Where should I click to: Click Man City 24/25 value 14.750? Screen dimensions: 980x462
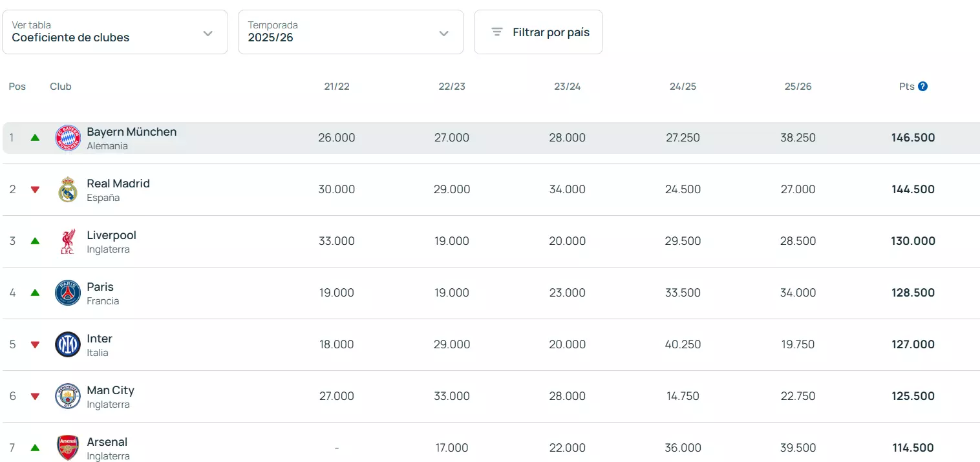click(683, 396)
